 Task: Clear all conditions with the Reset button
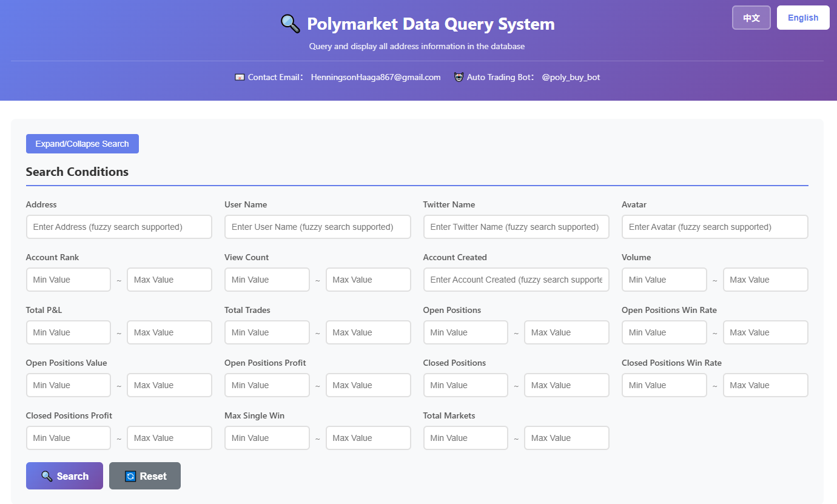(145, 475)
